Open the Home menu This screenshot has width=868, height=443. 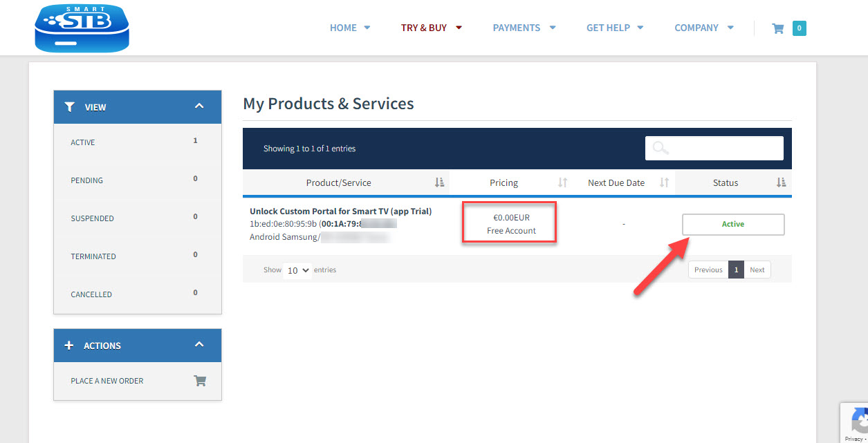[x=350, y=28]
